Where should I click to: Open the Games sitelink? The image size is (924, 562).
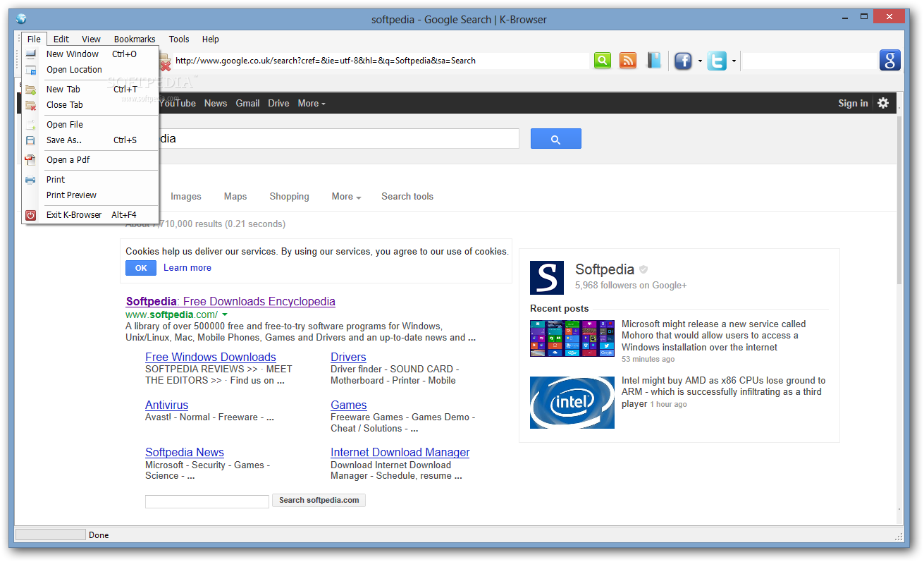tap(349, 405)
